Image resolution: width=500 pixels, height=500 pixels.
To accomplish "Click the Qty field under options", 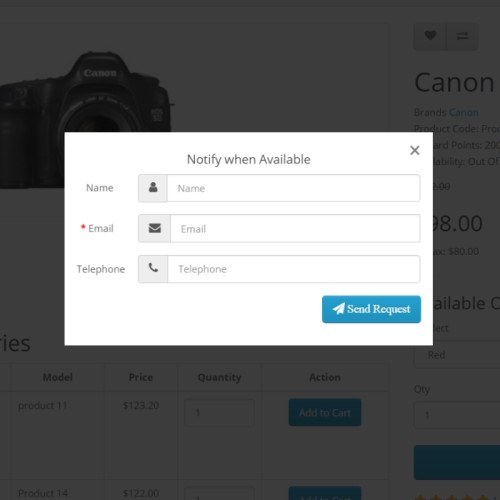I will (457, 415).
